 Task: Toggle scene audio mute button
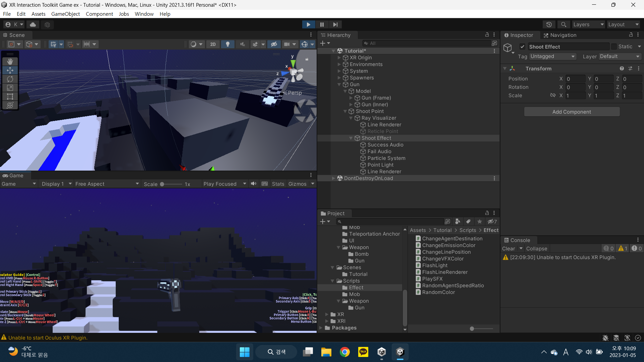[243, 44]
